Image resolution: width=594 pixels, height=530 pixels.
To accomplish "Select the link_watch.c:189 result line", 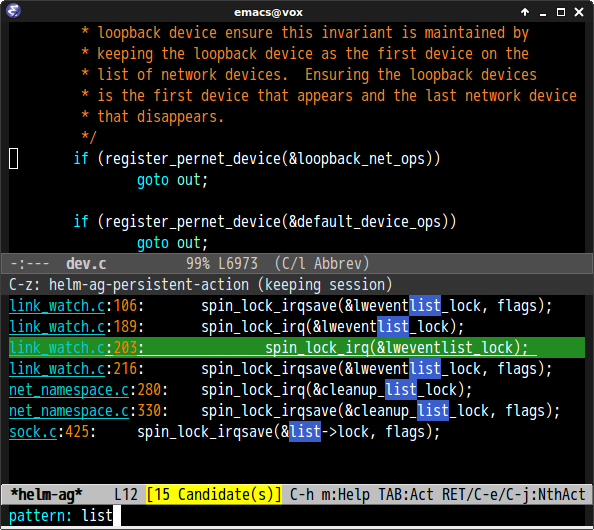I will (x=297, y=327).
